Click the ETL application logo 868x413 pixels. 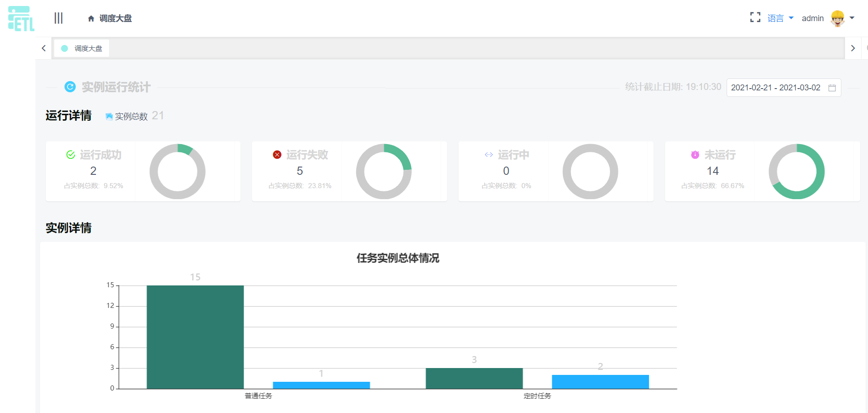[21, 18]
